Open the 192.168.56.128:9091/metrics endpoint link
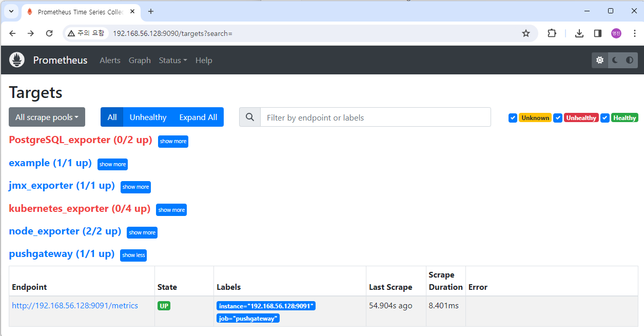Screen dimensions: 644x336 (75, 305)
